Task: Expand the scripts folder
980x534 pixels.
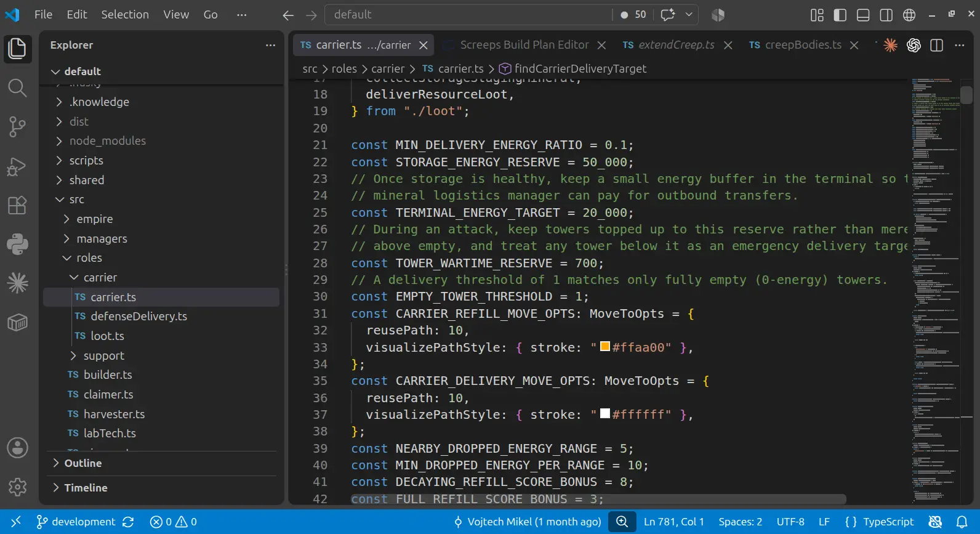Action: tap(59, 160)
